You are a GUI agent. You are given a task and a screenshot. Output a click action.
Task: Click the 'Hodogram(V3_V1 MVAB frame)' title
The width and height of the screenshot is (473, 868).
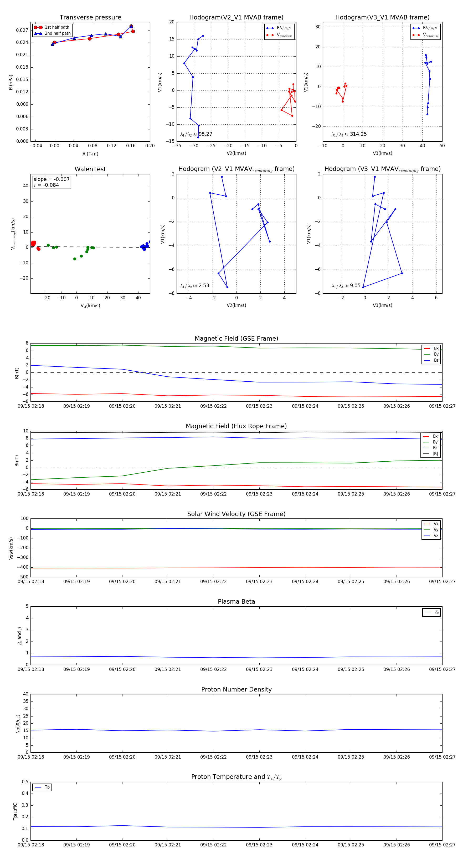382,17
